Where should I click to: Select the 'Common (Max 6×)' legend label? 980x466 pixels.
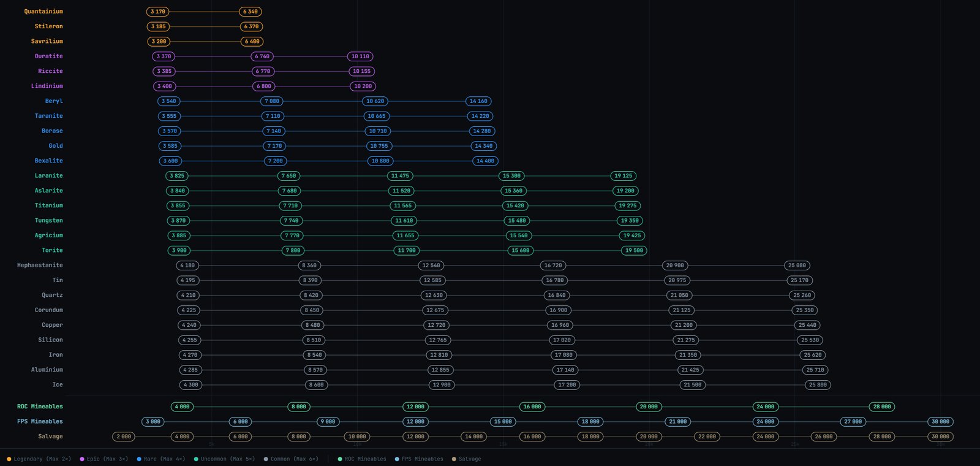295,459
